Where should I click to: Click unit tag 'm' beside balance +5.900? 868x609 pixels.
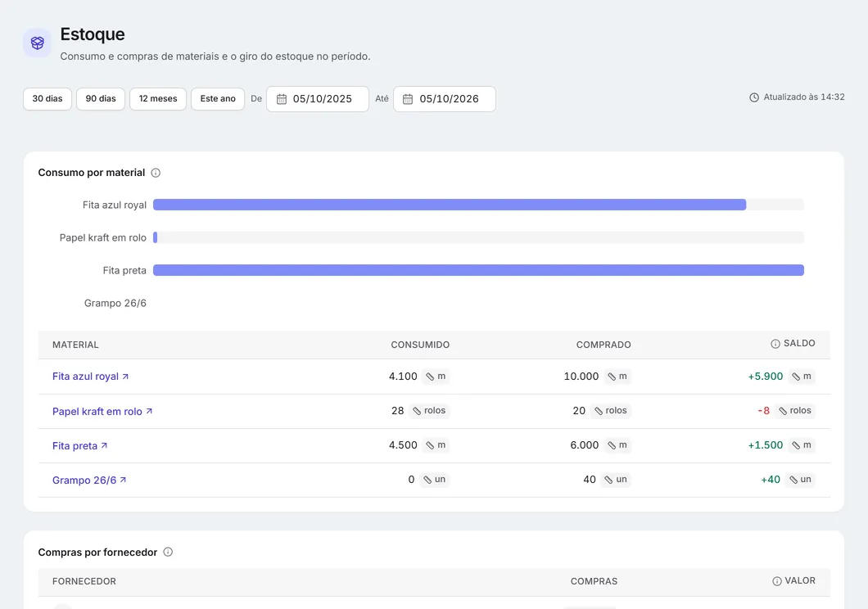click(x=802, y=377)
